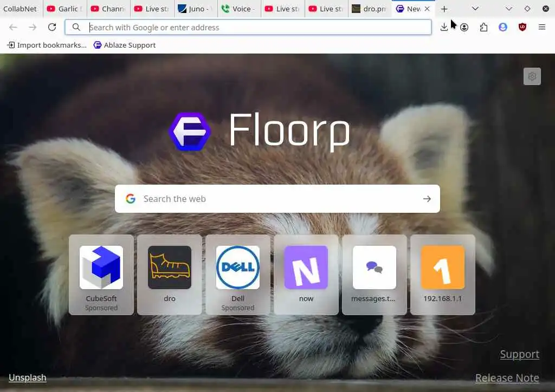Open the dro shortcut tile
This screenshot has height=392, width=555.
click(x=170, y=275)
